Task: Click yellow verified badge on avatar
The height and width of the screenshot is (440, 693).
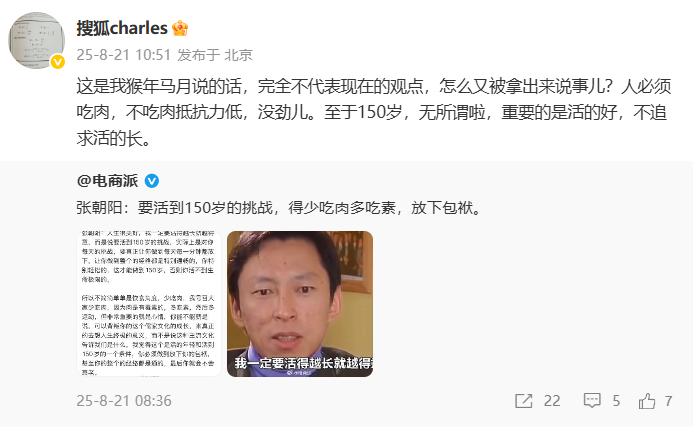Action: click(x=57, y=62)
